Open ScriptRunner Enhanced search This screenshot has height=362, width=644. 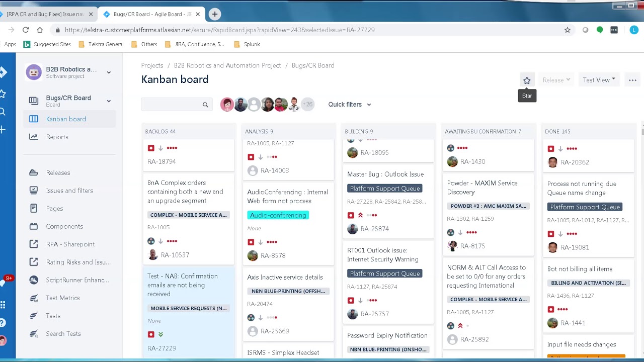[x=77, y=280]
